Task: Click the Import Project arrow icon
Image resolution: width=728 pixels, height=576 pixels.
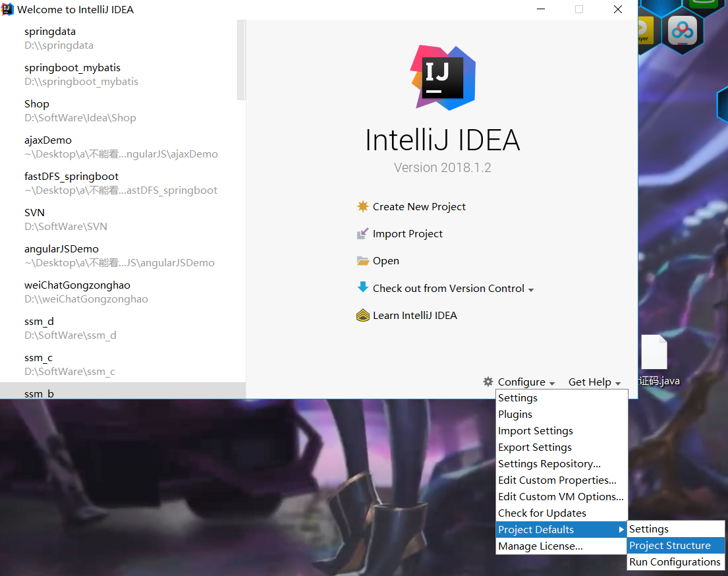Action: pyautogui.click(x=362, y=233)
